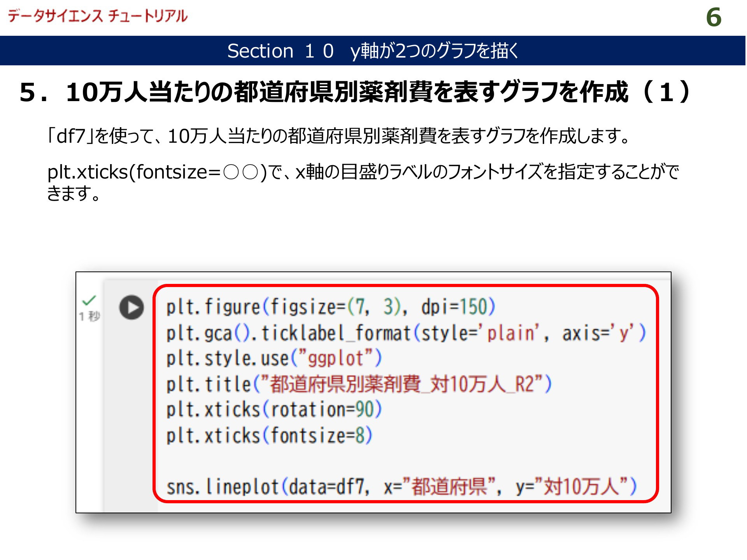
Task: Click the plt.xticks(fontsize=8) line
Action: pyautogui.click(x=269, y=435)
